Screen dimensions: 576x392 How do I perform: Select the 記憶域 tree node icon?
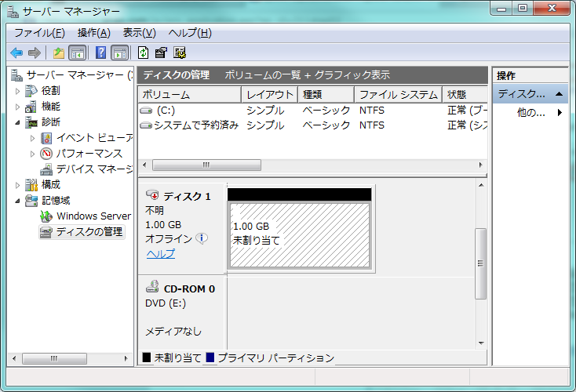(x=31, y=201)
